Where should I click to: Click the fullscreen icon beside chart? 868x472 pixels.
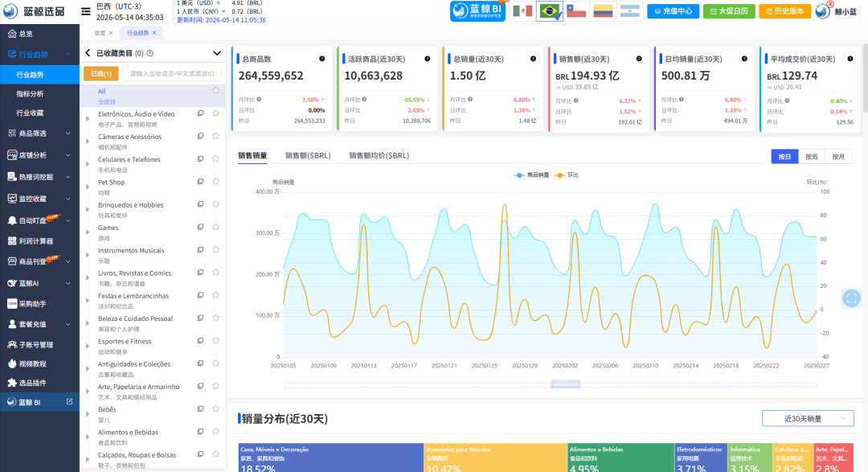pos(851,298)
